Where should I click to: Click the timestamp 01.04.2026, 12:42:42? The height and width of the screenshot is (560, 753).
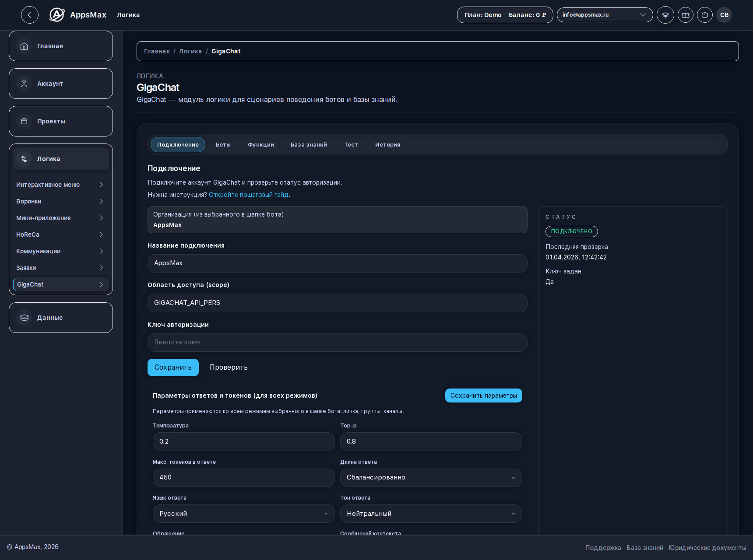(x=576, y=257)
